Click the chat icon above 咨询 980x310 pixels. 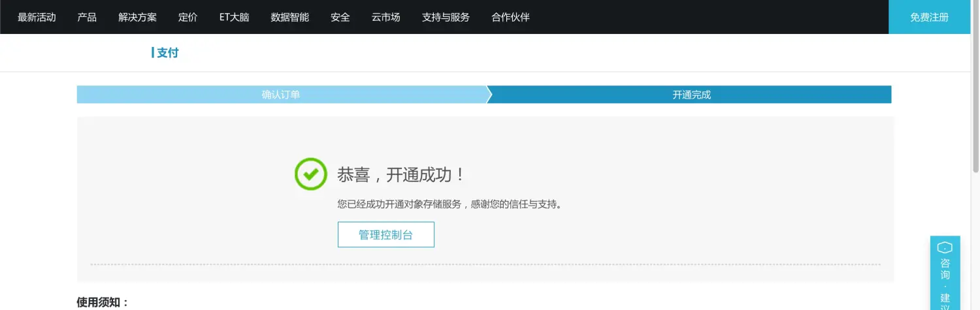(x=945, y=247)
